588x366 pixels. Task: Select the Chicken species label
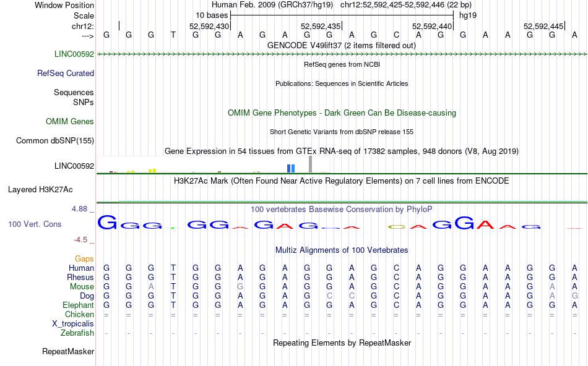79,314
